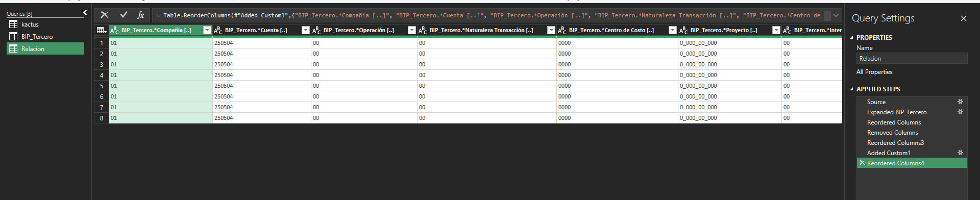Viewport: 980px width, 200px height.
Task: Select the BIP_Tercero query
Action: (x=45, y=37)
